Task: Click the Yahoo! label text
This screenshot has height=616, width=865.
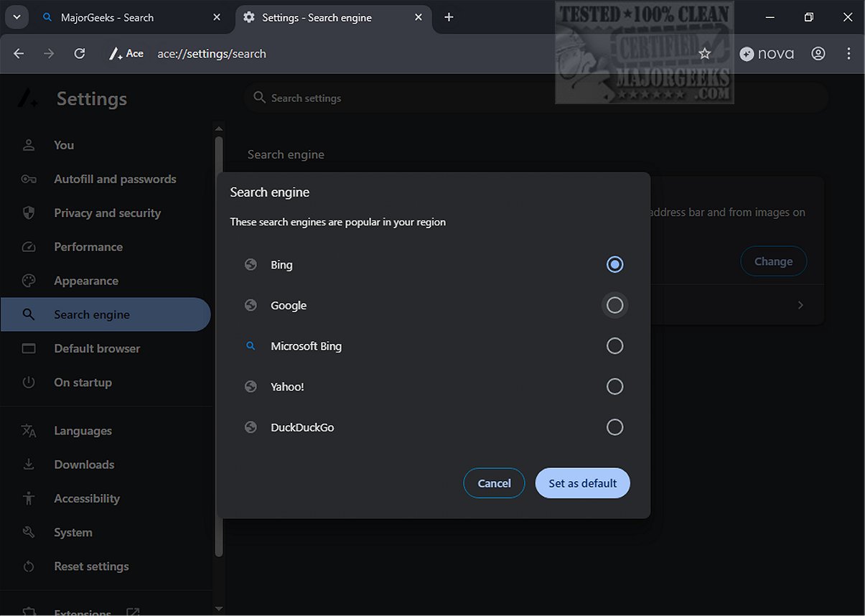Action: point(287,386)
